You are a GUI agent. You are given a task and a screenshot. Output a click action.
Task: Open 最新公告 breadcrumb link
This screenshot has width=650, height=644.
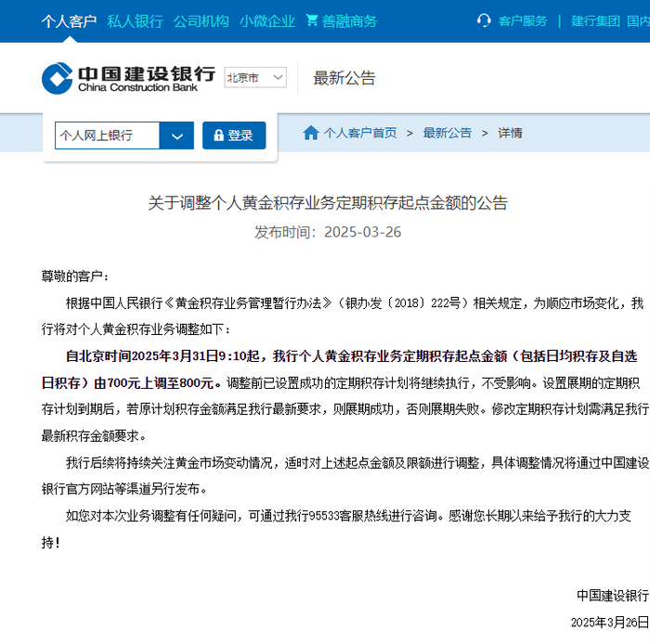[448, 133]
